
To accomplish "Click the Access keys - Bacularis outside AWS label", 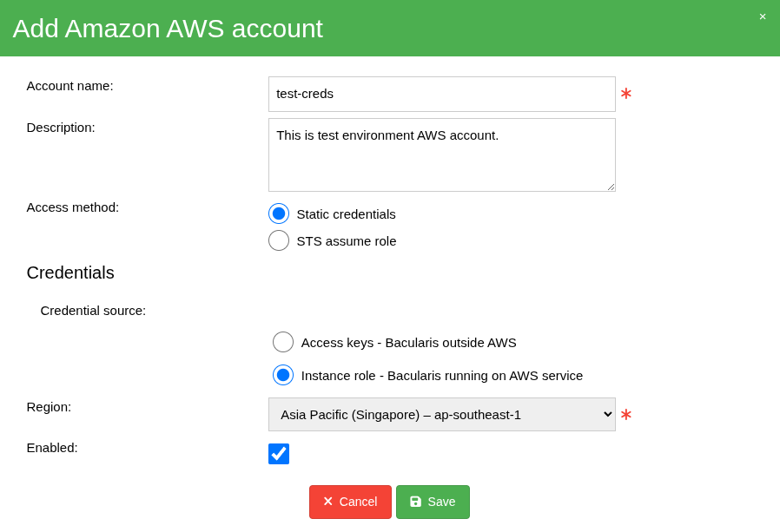I will pyautogui.click(x=409, y=343).
